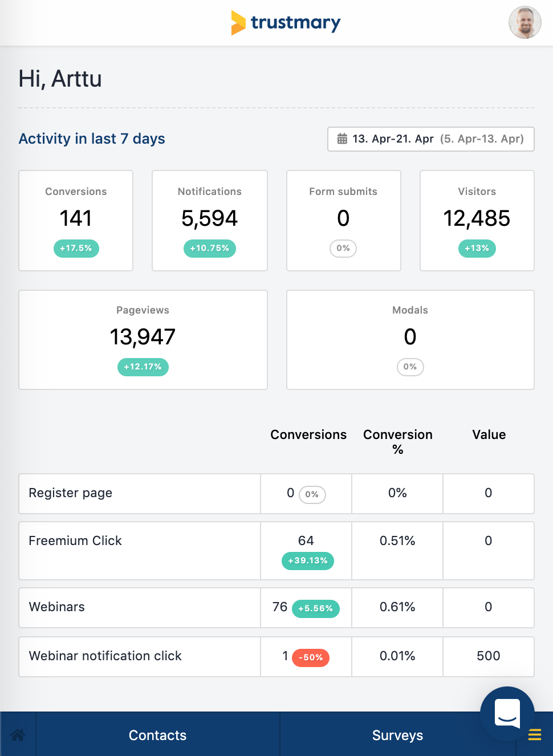Select the Visitors stat card
Image resolution: width=553 pixels, height=756 pixels.
pos(477,220)
